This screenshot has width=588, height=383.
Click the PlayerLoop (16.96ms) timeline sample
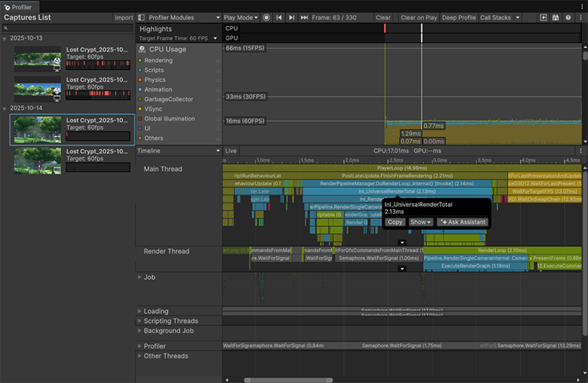402,168
